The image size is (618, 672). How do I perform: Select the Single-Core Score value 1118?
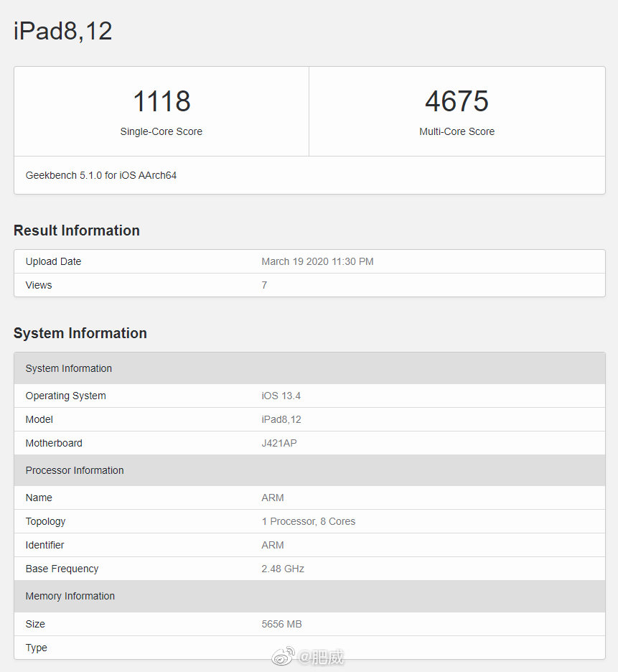click(161, 101)
